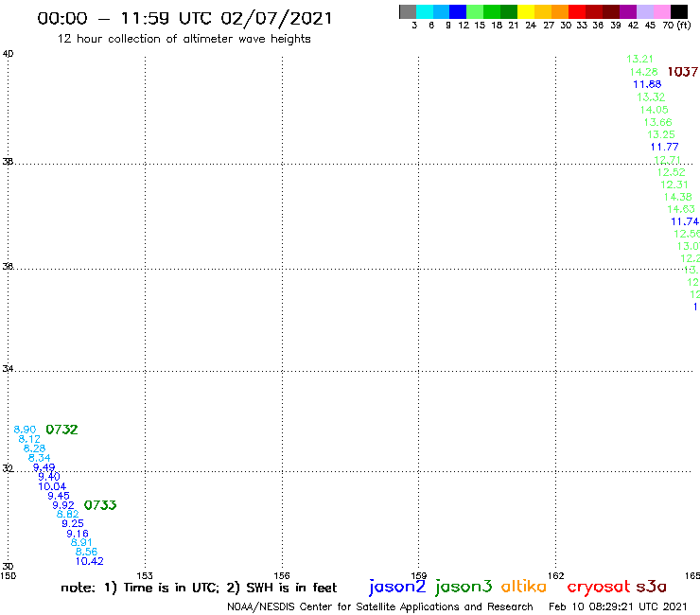Select the purple swatch in the scale

point(628,11)
